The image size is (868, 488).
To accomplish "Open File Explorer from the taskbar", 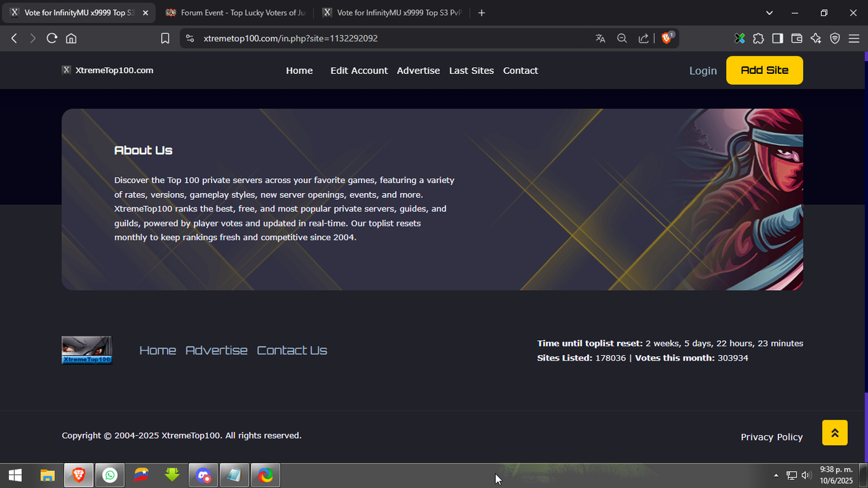I will click(x=47, y=476).
